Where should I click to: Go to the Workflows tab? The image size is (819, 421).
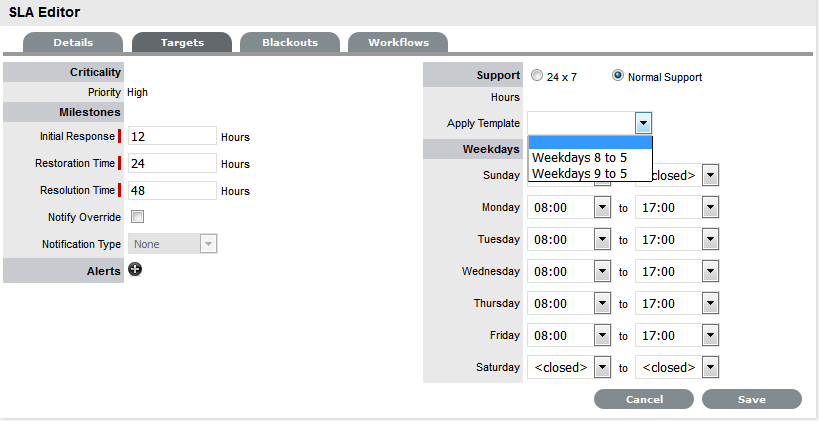point(398,42)
